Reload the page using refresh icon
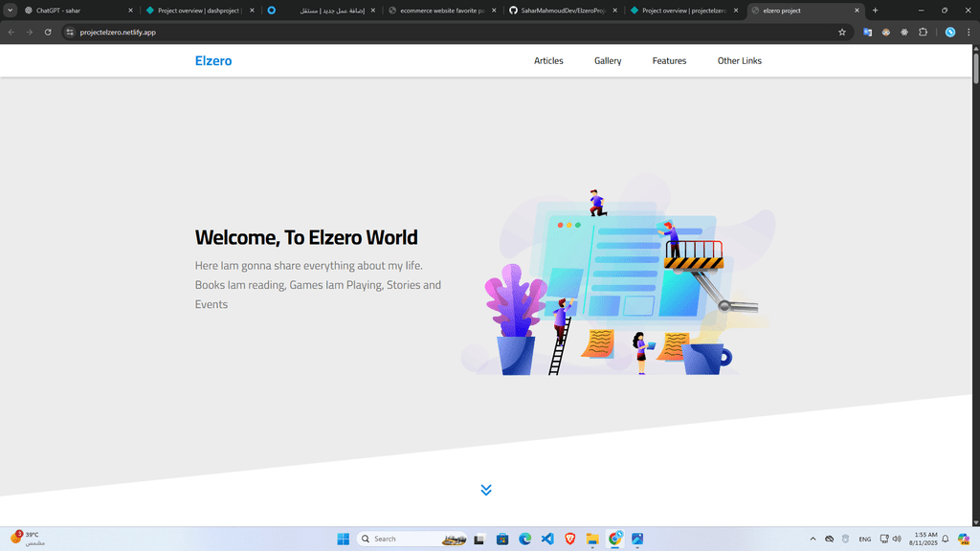 48,32
